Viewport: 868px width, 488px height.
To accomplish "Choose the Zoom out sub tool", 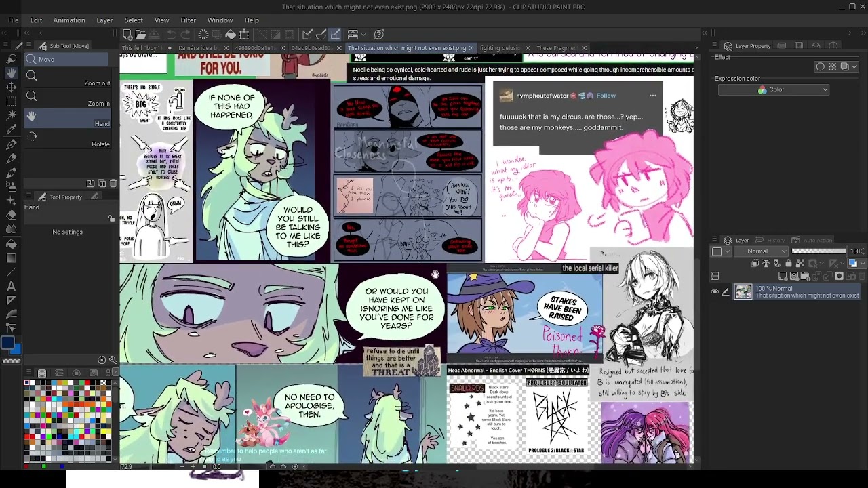I will [68, 80].
